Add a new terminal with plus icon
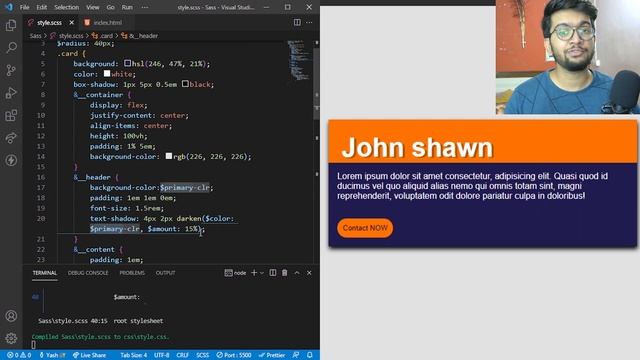The width and height of the screenshot is (640, 360). click(254, 273)
